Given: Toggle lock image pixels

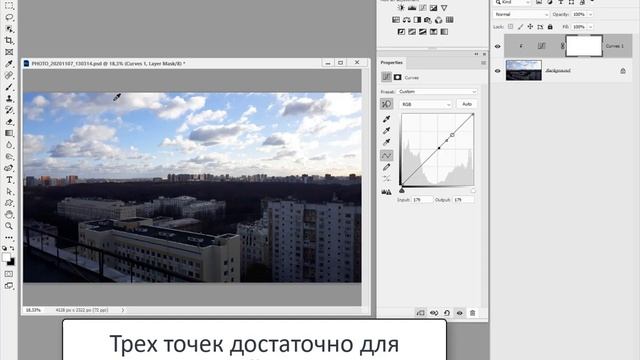Looking at the screenshot, I should [x=520, y=27].
